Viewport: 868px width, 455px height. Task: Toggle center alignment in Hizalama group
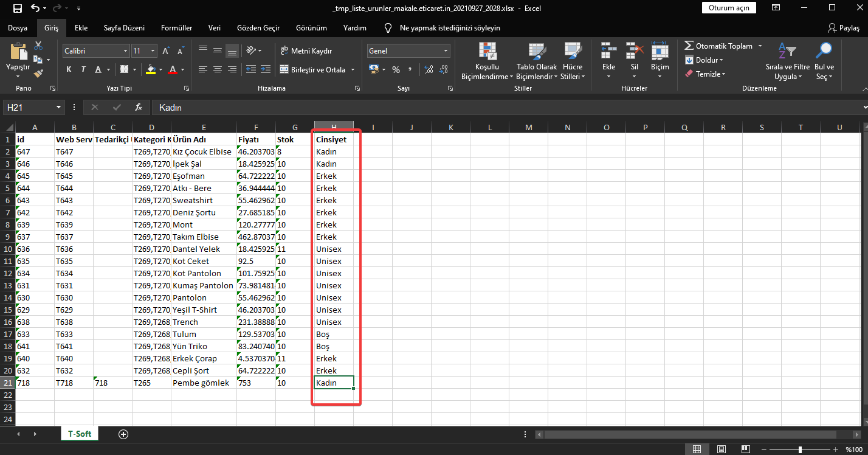point(217,69)
